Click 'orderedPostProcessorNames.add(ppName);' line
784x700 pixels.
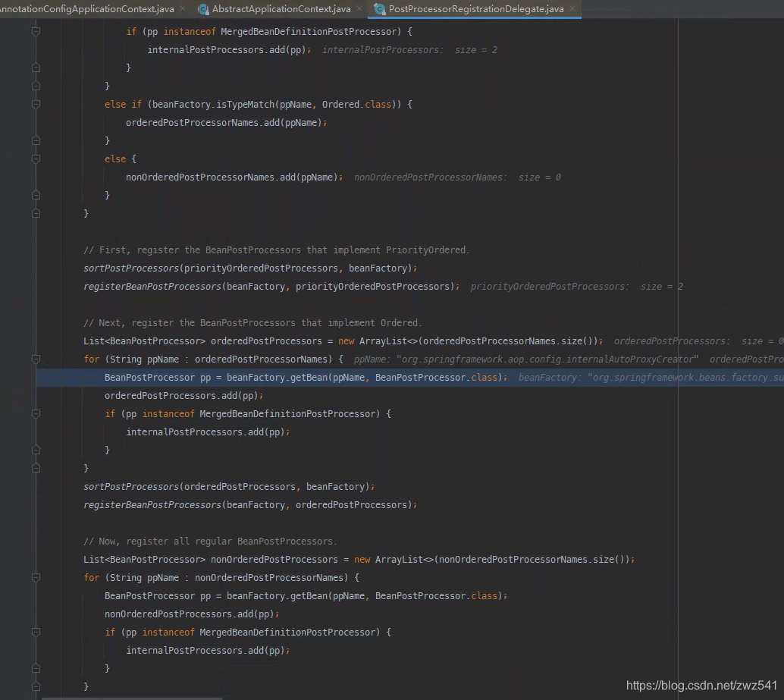226,123
